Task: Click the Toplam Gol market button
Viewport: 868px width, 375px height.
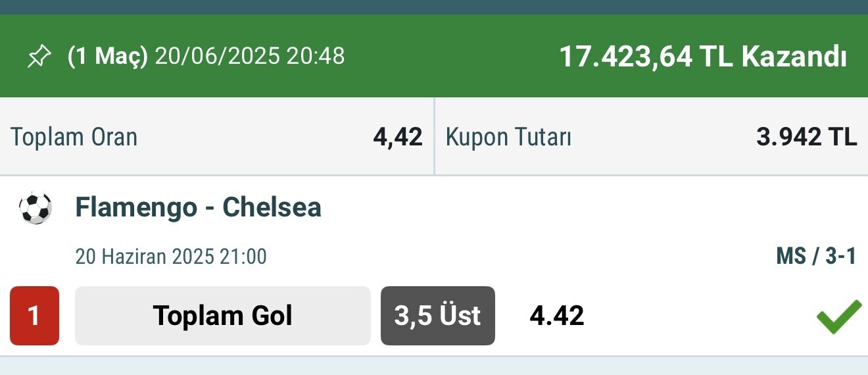Action: (223, 316)
